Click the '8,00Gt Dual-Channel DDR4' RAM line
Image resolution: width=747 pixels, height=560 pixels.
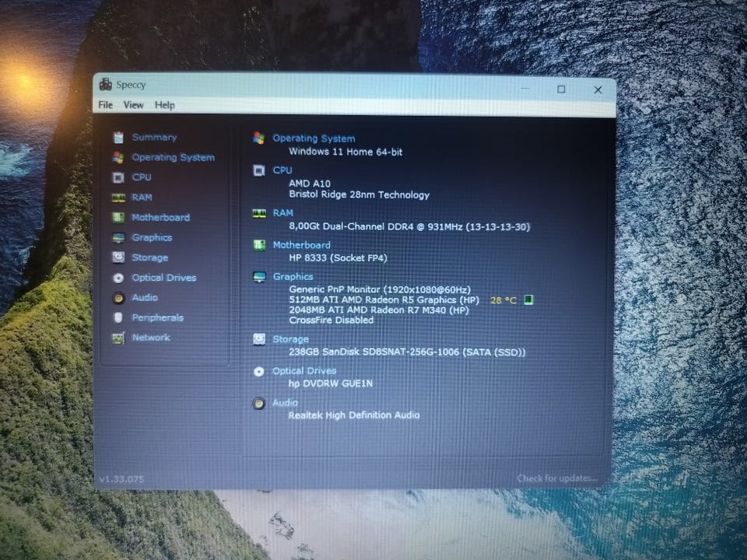coord(409,226)
